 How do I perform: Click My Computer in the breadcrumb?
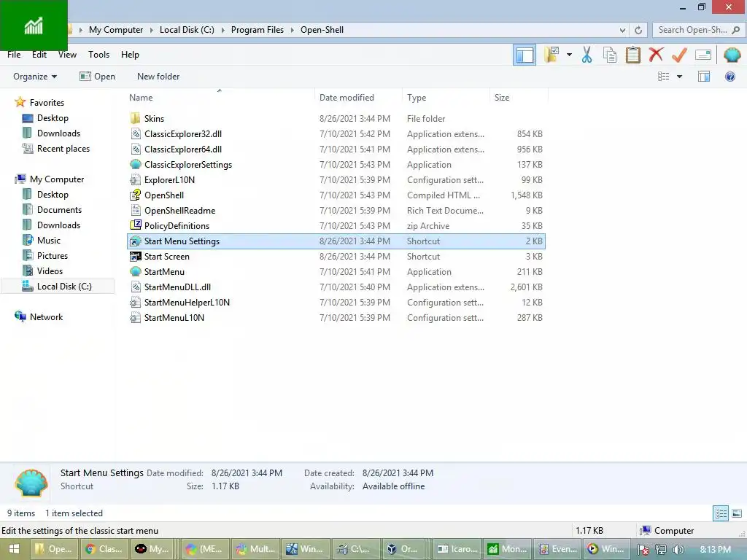pyautogui.click(x=116, y=29)
